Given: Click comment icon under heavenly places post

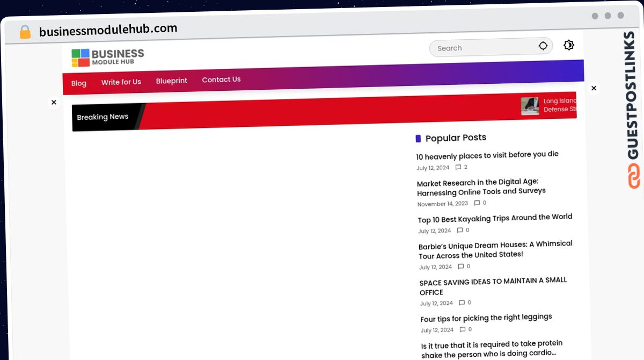Looking at the screenshot, I should point(458,168).
